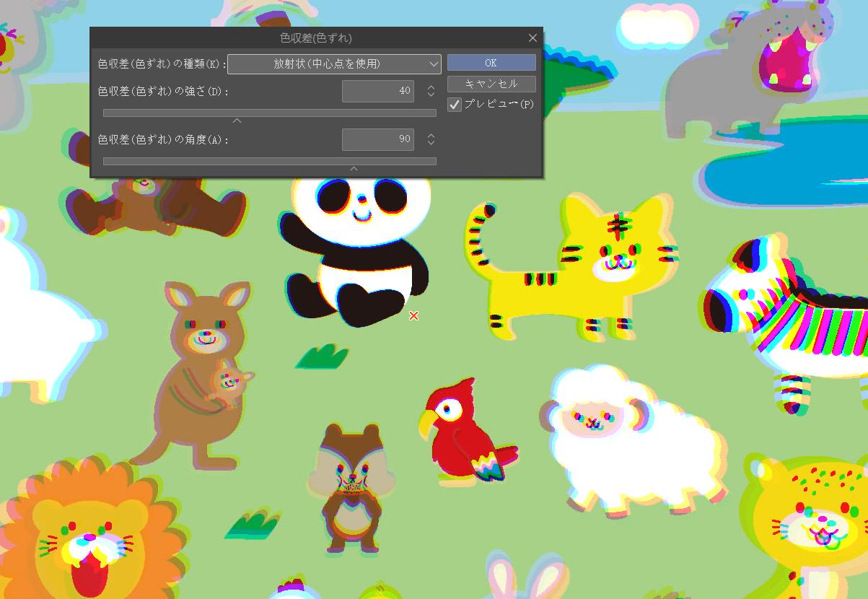Increase the angle with the up stepper arrow
868x599 pixels.
click(430, 135)
